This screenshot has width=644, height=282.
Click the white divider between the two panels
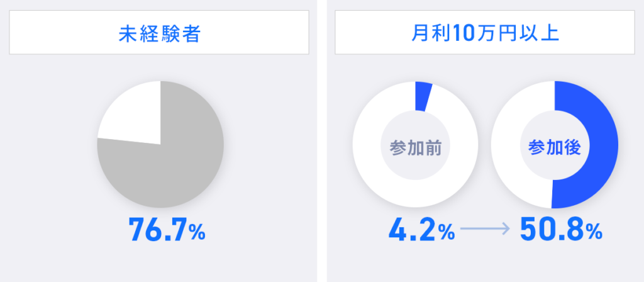(x=321, y=141)
